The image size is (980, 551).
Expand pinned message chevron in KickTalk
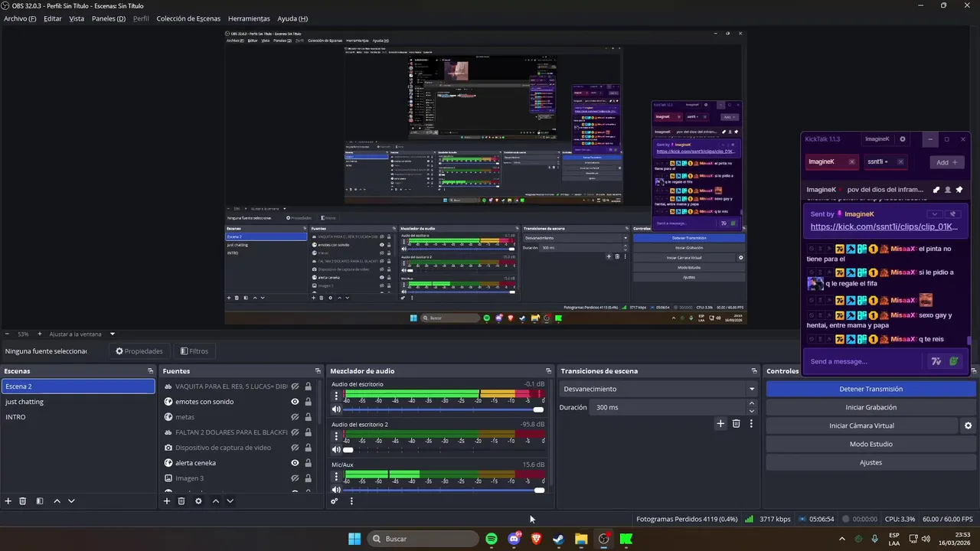click(934, 214)
